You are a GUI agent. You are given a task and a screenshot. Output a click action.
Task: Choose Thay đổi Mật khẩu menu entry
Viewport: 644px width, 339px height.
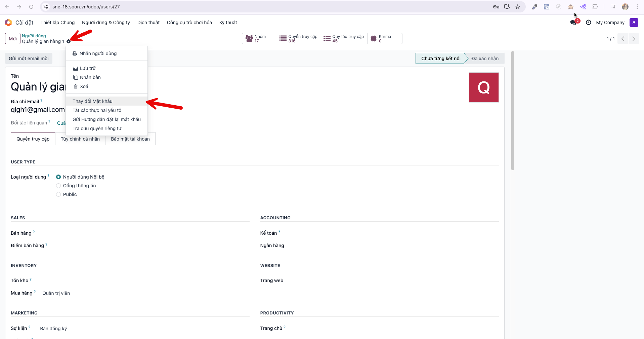point(106,101)
